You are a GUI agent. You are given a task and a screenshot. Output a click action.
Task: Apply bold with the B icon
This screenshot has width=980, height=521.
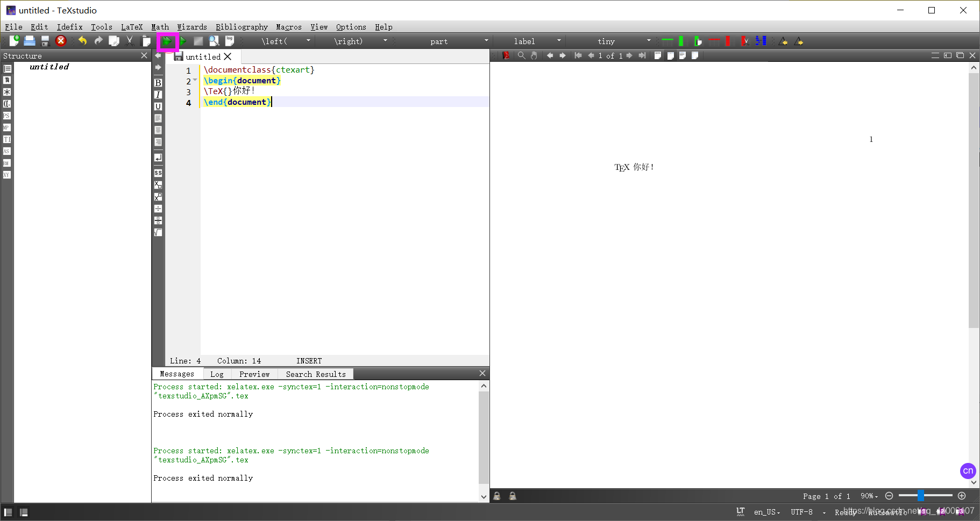click(x=158, y=83)
